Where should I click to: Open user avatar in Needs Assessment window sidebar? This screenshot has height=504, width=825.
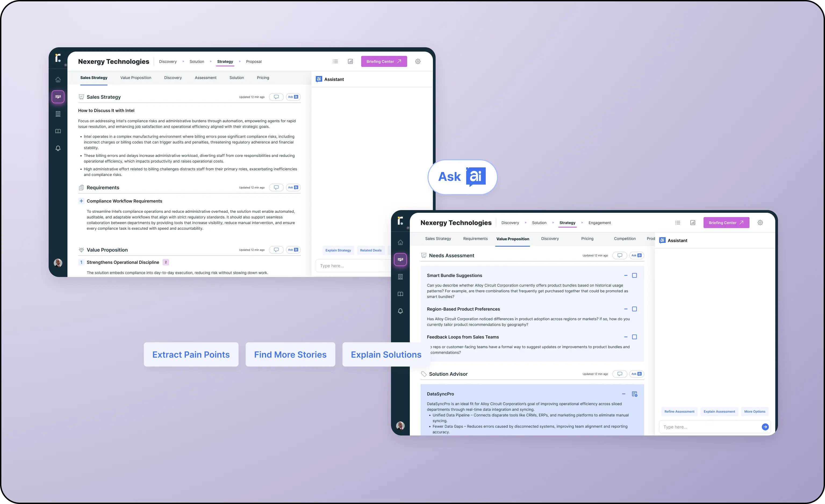(400, 426)
